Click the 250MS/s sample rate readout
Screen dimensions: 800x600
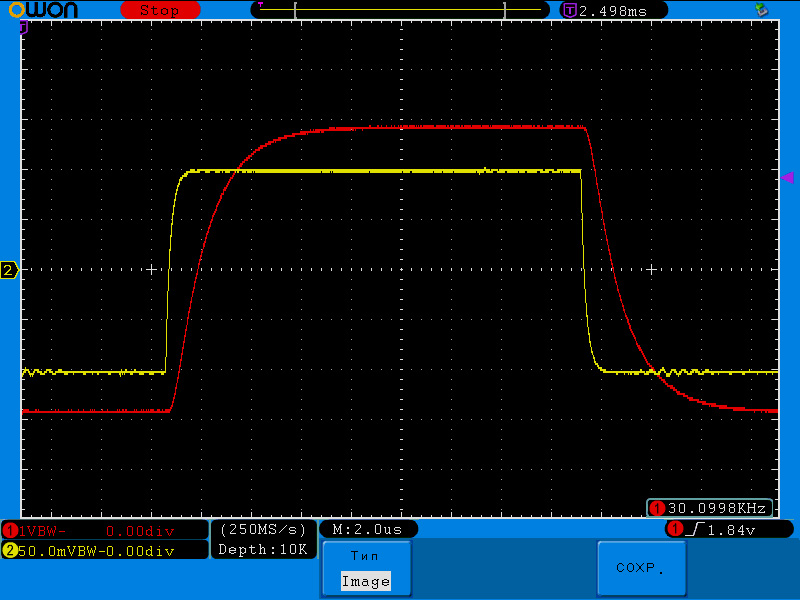point(263,530)
